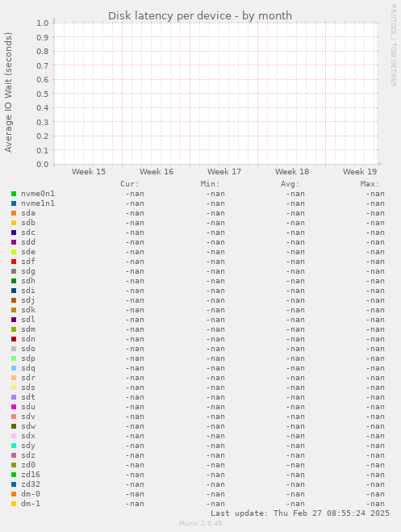The width and height of the screenshot is (401, 532).
Task: Click the Week 17 axis label
Action: point(224,172)
